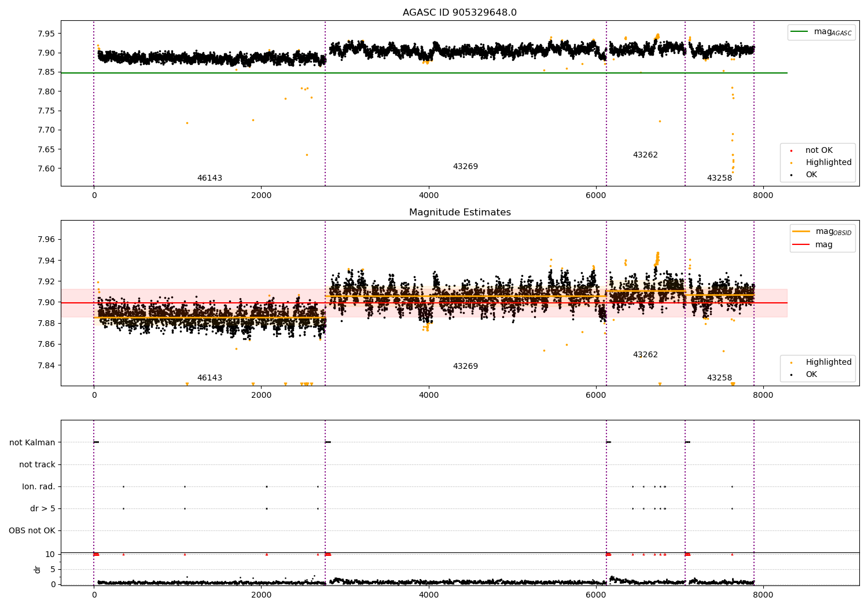Click the orange line sample beside mag OBSID
Screen dimensions: 868x608
pos(801,232)
